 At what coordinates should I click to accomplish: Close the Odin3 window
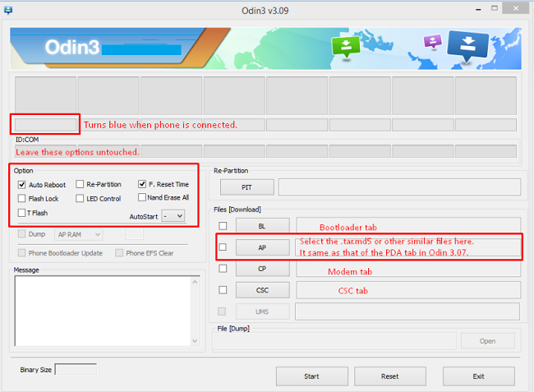pyautogui.click(x=516, y=8)
